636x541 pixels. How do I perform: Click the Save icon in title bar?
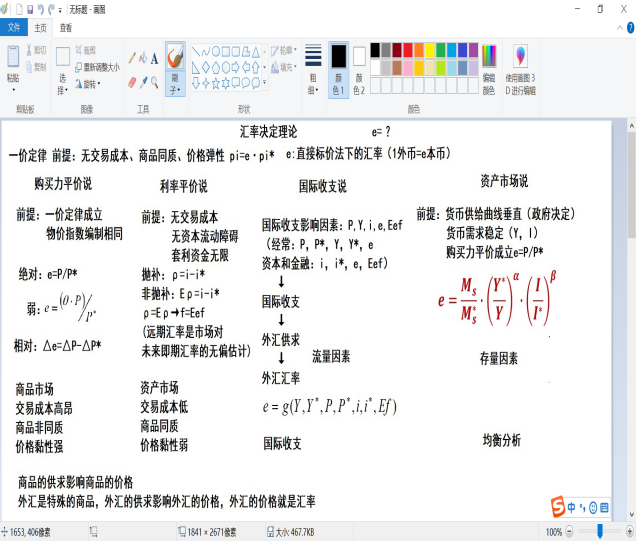30,9
